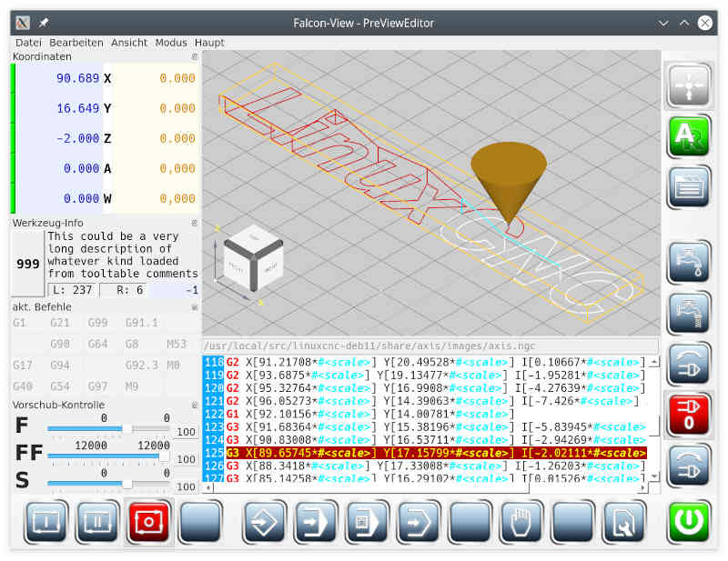Click the G91.1 active code

(142, 323)
